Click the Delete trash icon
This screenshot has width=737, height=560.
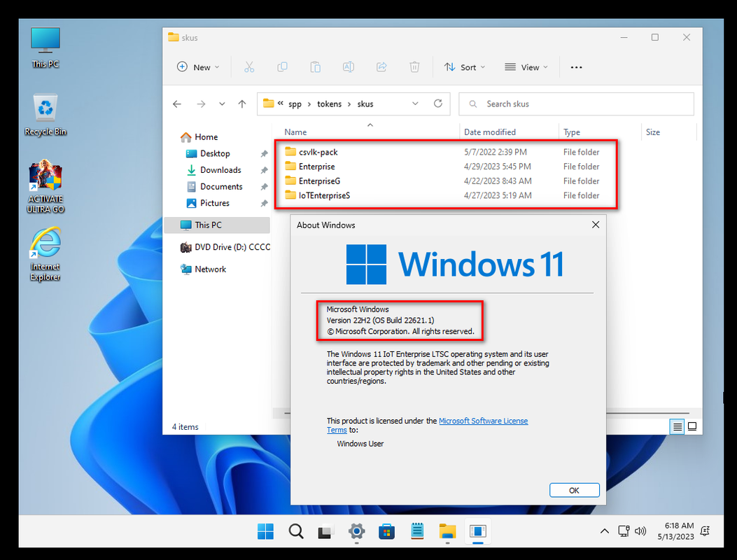414,67
